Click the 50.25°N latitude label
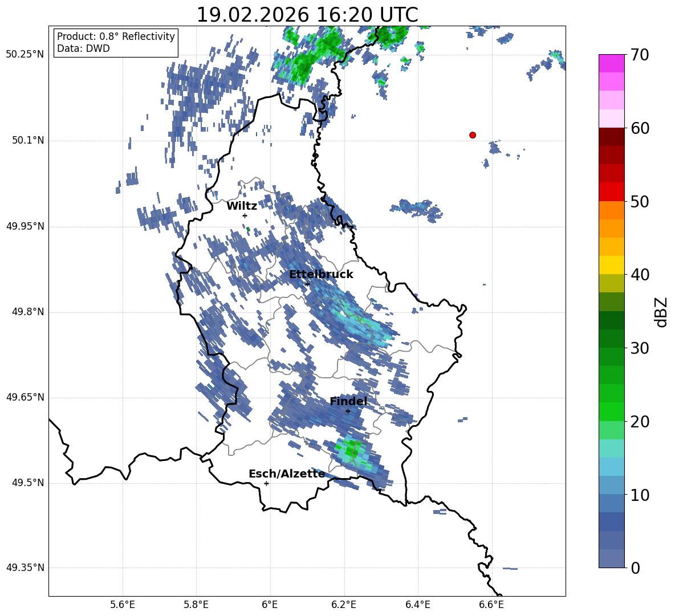The height and width of the screenshot is (616, 675). 25,55
